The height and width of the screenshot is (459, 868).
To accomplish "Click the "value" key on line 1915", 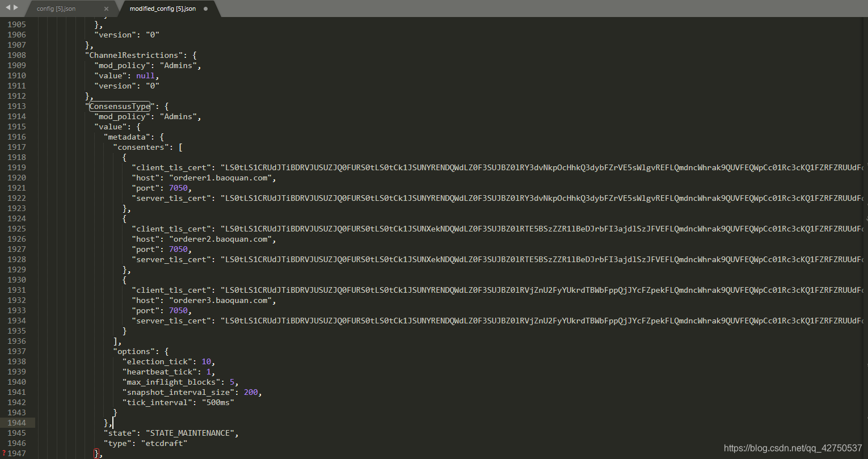I will coord(111,127).
